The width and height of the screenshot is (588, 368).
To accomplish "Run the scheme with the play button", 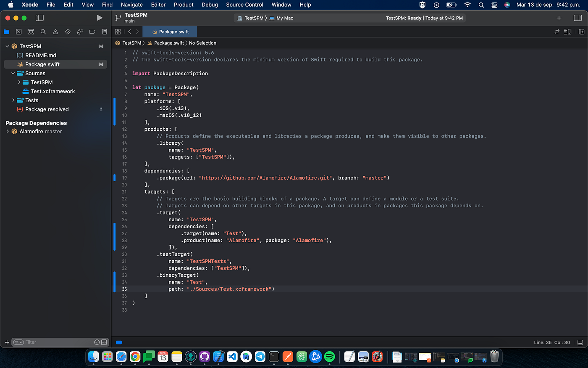I will click(100, 18).
